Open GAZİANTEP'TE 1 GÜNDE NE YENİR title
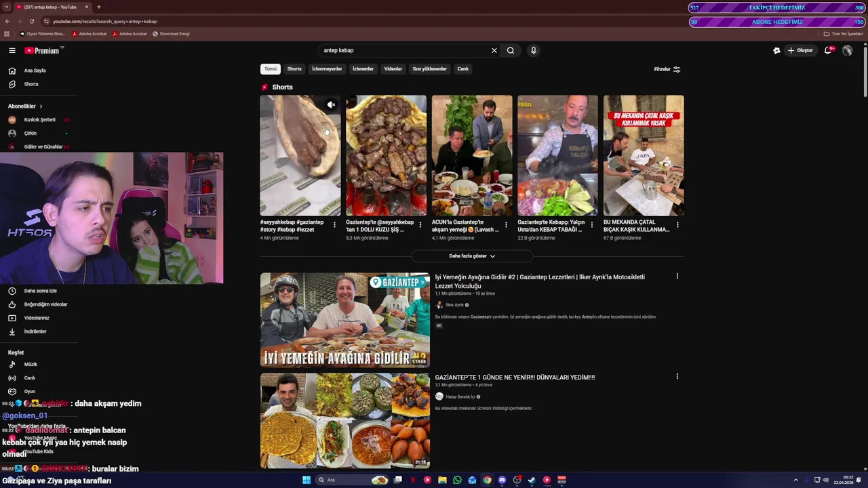This screenshot has height=488, width=868. click(515, 378)
